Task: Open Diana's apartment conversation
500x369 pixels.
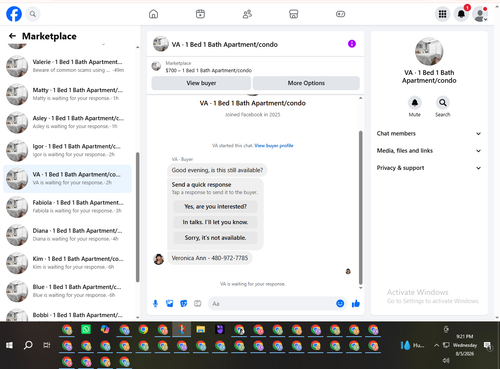Action: click(67, 235)
